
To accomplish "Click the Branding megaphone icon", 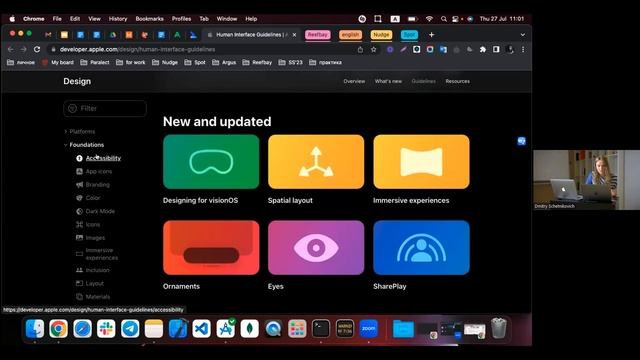I will pos(79,184).
